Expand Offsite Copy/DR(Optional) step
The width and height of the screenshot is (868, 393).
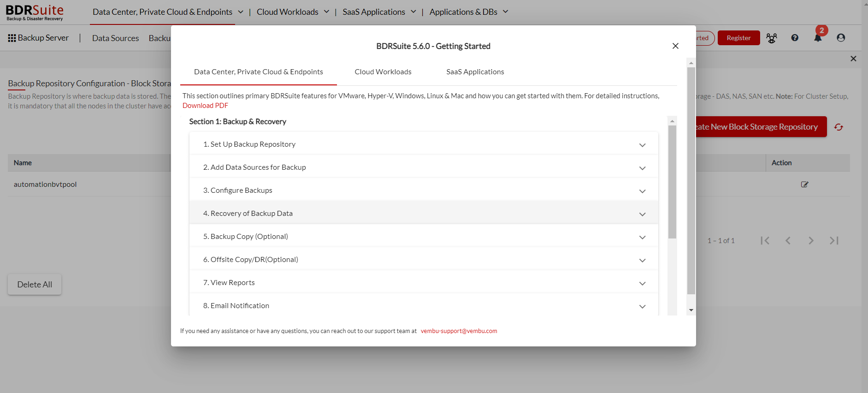pos(424,259)
